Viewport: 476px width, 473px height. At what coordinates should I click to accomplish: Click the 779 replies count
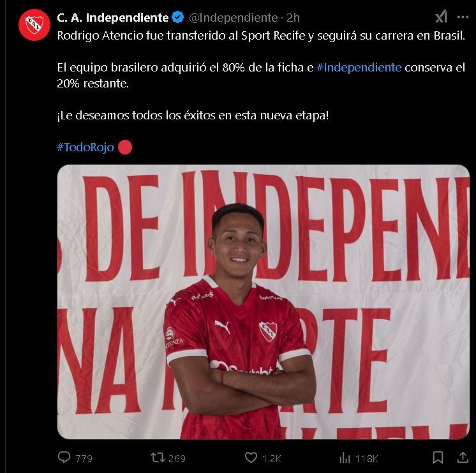coord(84,458)
